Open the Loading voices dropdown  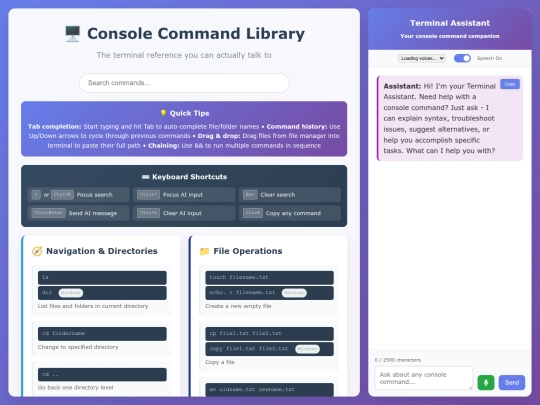422,58
